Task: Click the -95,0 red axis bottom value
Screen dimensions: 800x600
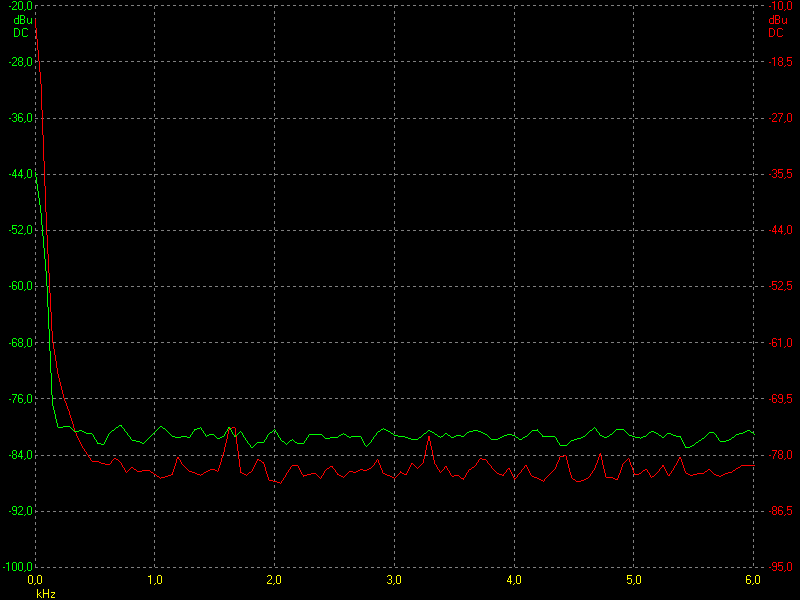Action: pos(780,567)
